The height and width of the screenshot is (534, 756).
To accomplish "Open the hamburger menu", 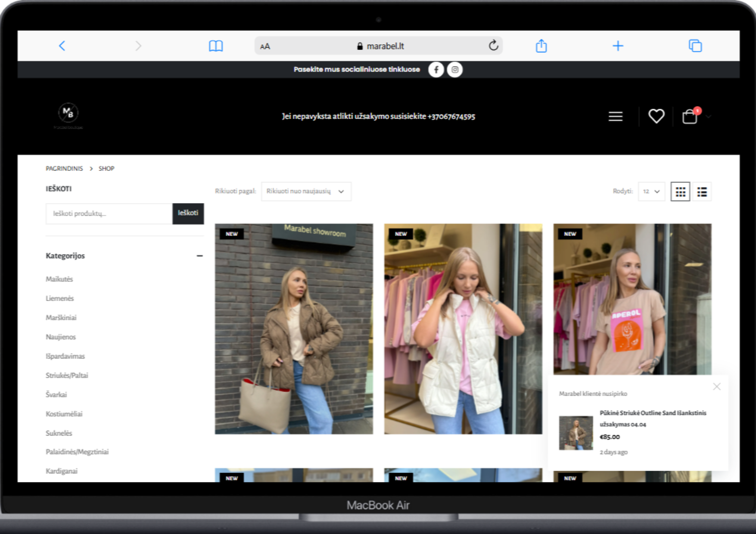I will click(615, 116).
